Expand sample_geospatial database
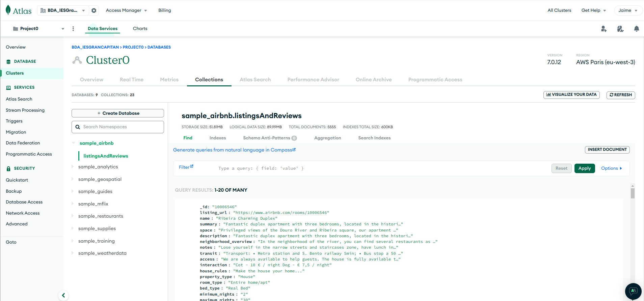 [73, 179]
